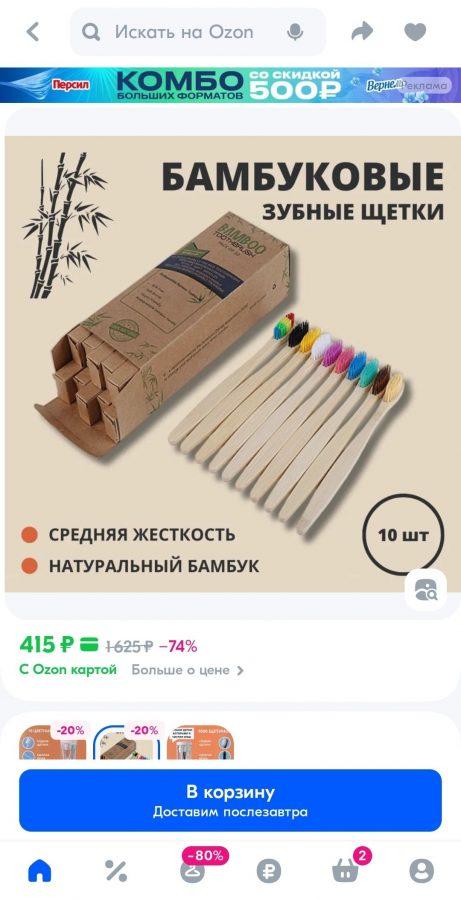Open the Home tab icon

(40, 871)
